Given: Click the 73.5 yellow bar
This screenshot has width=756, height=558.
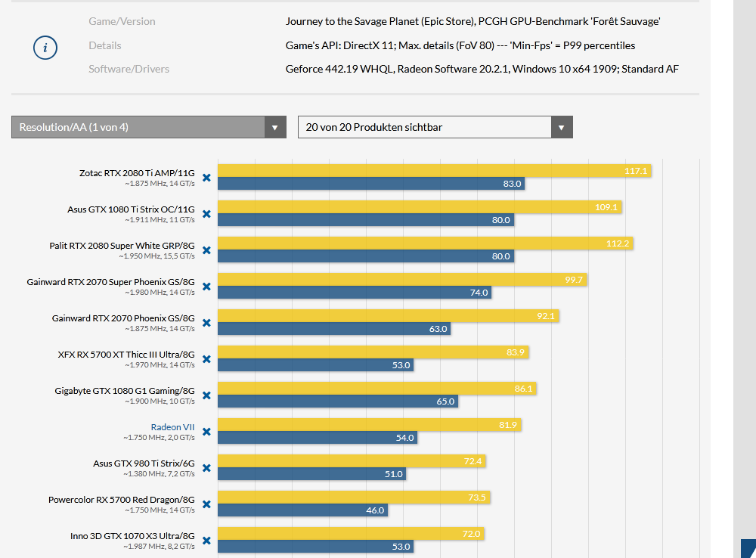Looking at the screenshot, I should (354, 498).
